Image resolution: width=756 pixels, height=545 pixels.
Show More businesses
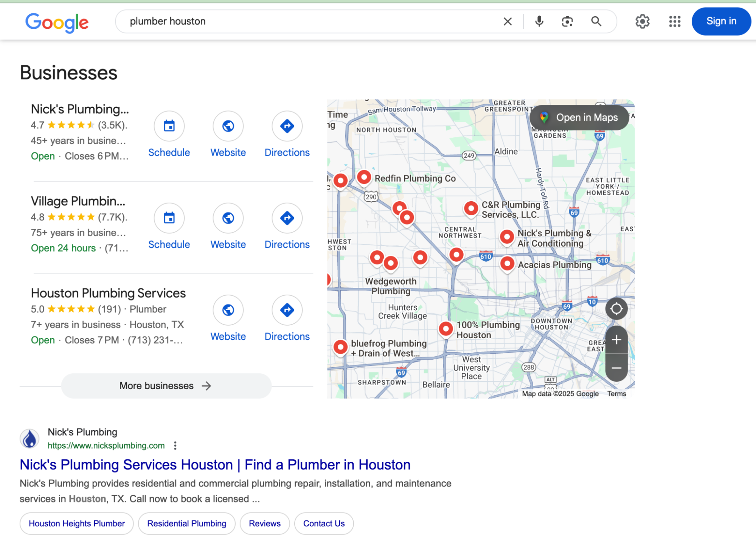[165, 385]
